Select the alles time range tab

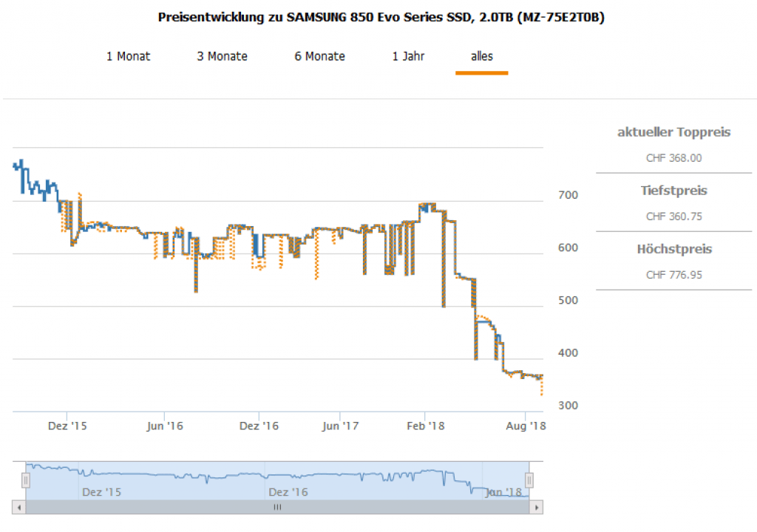click(x=481, y=56)
